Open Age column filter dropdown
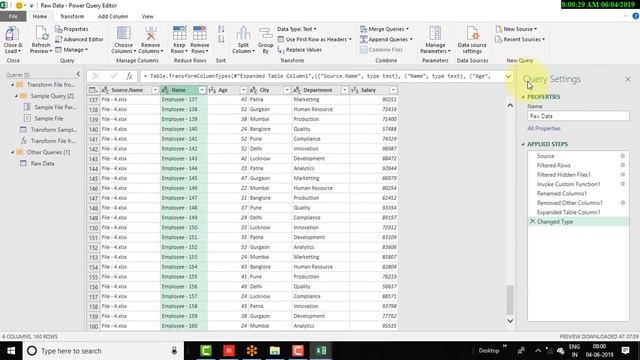The width and height of the screenshot is (640, 360). (x=243, y=90)
